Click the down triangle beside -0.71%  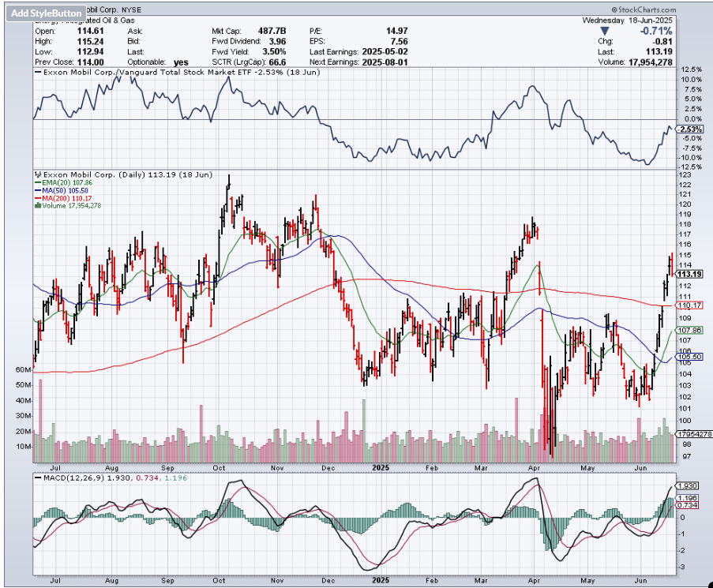604,32
